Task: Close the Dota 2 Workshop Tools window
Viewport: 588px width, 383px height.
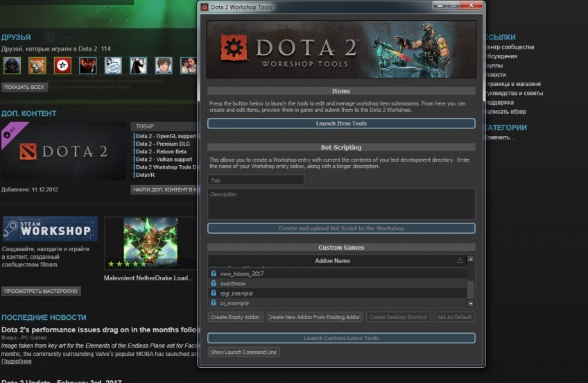Action: pyautogui.click(x=472, y=6)
